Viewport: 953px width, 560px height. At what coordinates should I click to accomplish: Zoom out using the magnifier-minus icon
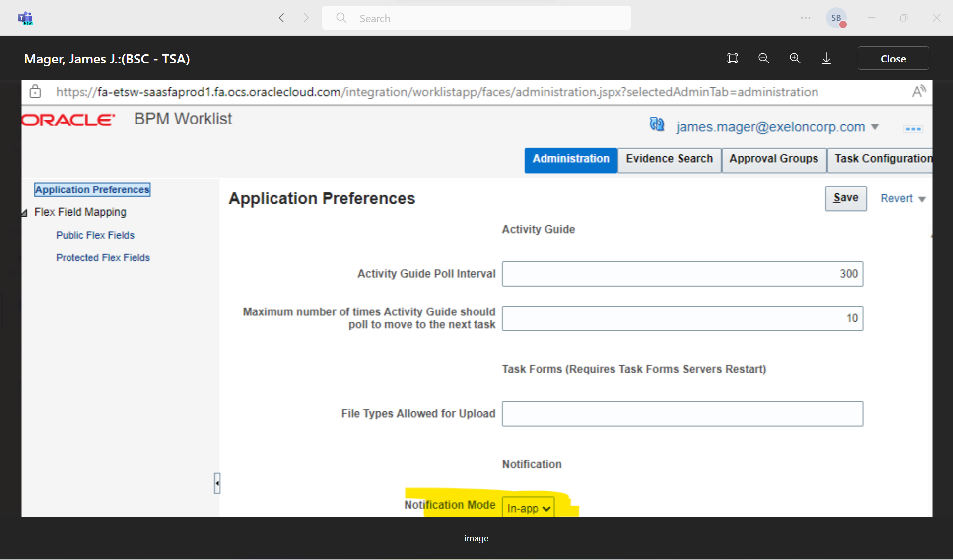764,58
